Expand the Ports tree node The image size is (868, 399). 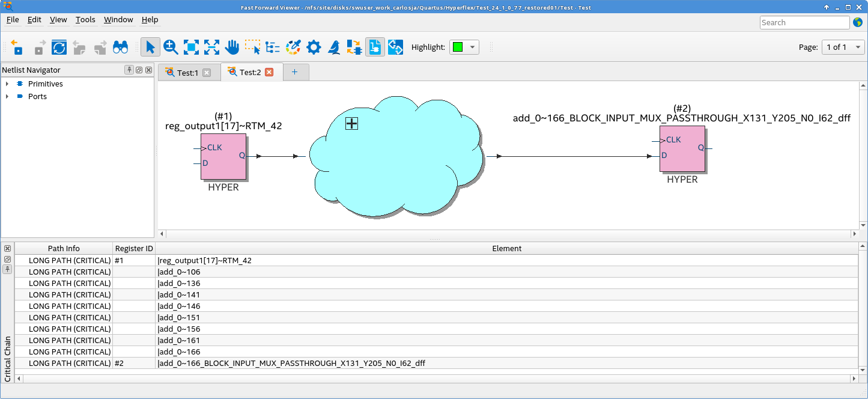click(7, 97)
